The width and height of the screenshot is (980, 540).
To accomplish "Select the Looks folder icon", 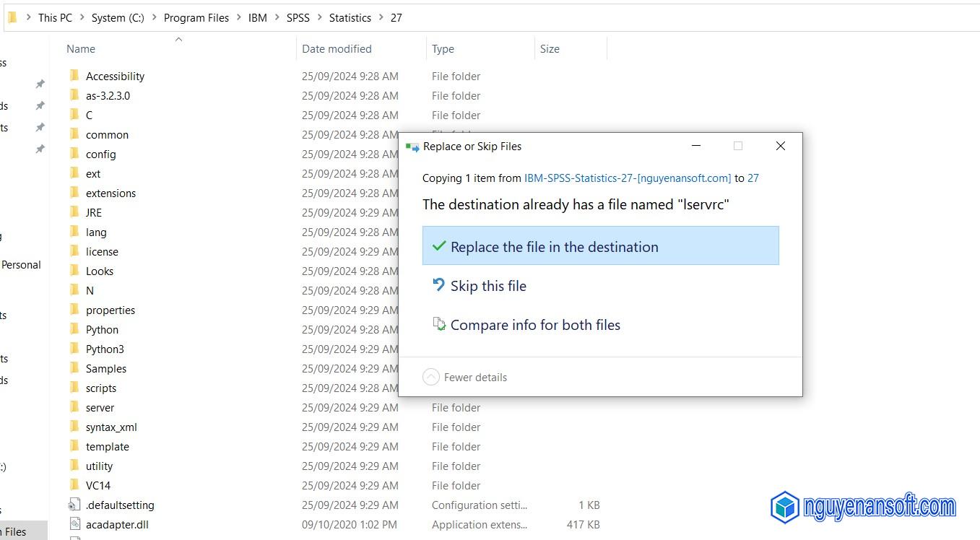I will point(74,271).
